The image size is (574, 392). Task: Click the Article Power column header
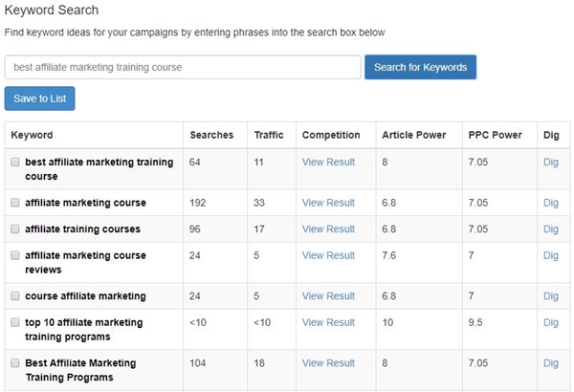[414, 135]
